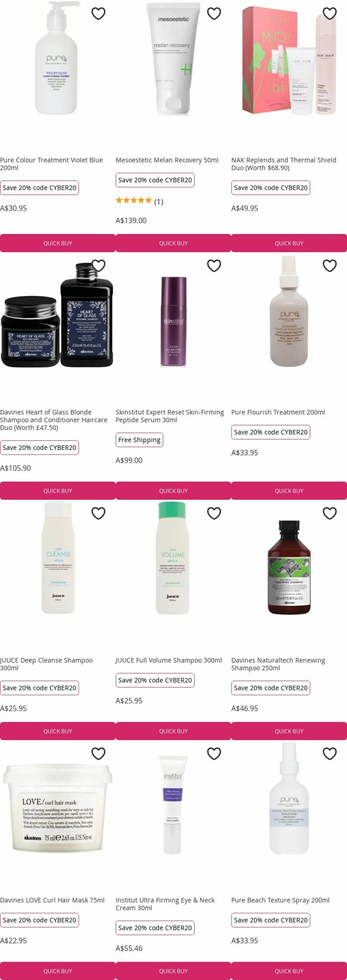Image resolution: width=347 pixels, height=980 pixels.
Task: Add Pure Colour Treatment Violet Blue to wishlist
Action: point(98,14)
